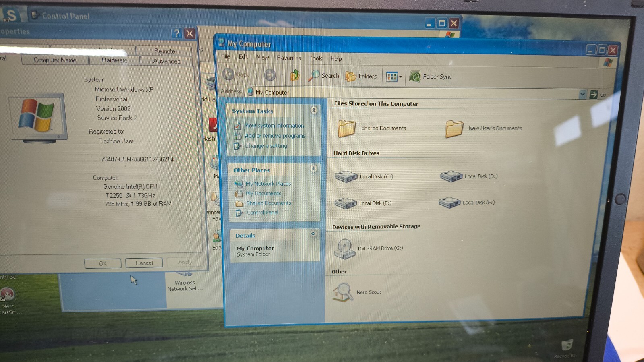Select Local Disk (D:) drive icon
The height and width of the screenshot is (362, 644).
[x=451, y=176]
